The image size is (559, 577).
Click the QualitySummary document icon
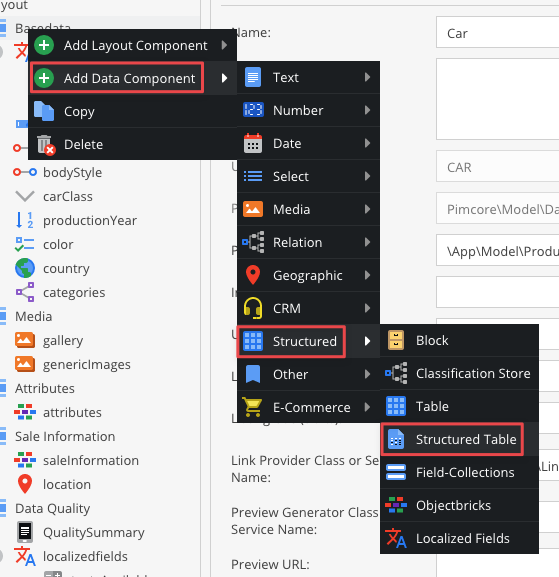tap(25, 532)
